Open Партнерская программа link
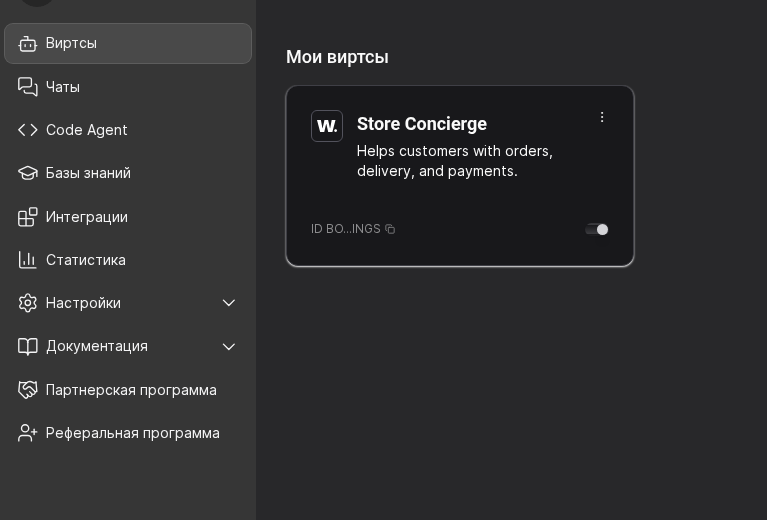767x520 pixels. tap(128, 390)
